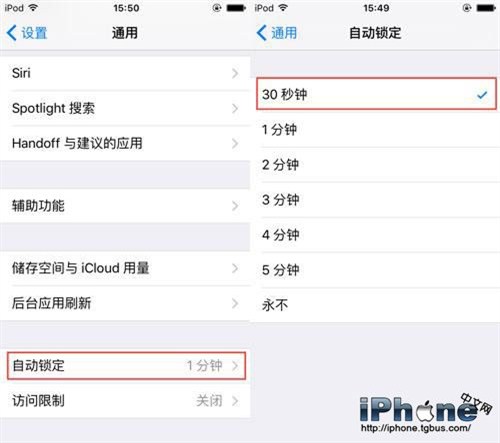Select 永不 to never auto-lock
This screenshot has width=500, height=443.
(377, 305)
